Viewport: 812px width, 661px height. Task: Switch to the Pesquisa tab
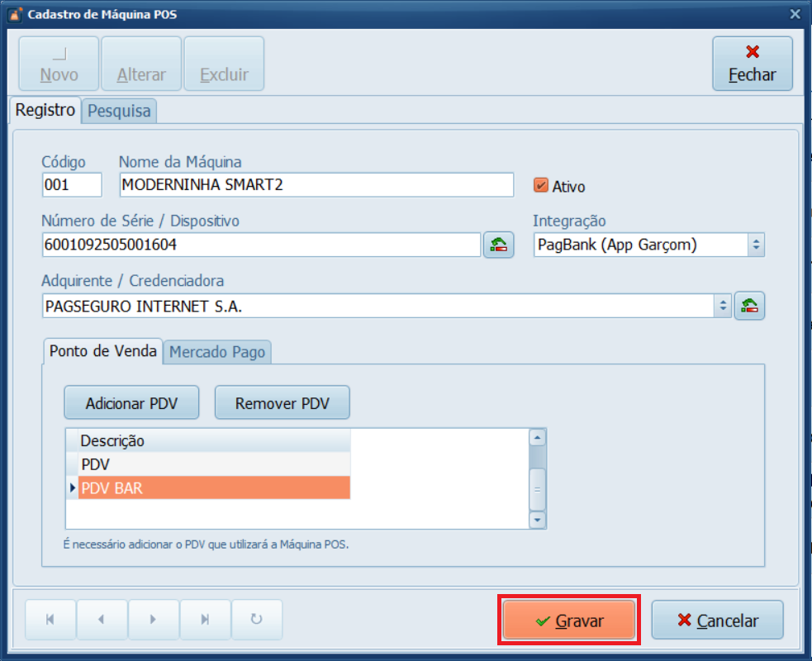point(120,111)
